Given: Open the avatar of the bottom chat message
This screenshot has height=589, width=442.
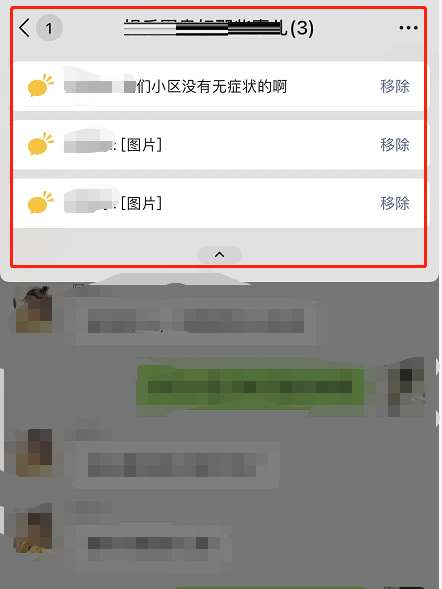Looking at the screenshot, I should (33, 528).
